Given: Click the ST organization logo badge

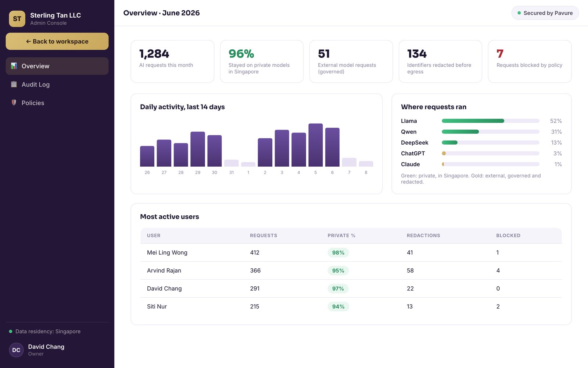Looking at the screenshot, I should (17, 19).
